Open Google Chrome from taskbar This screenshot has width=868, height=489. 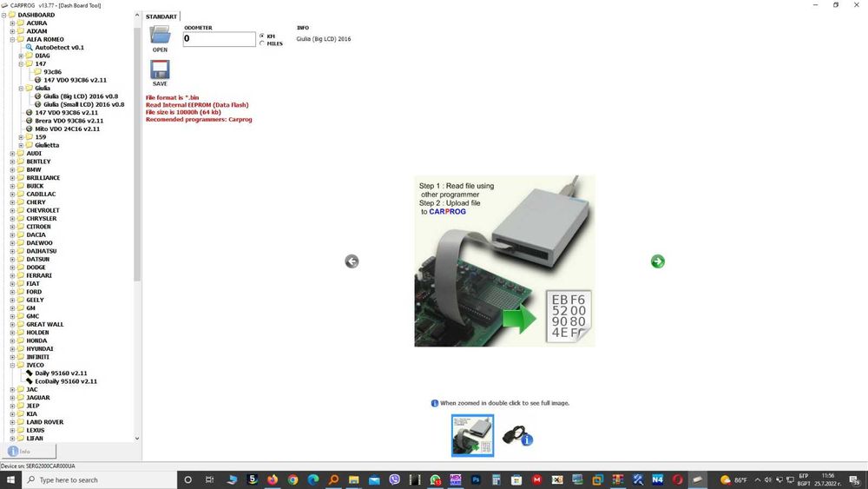pyautogui.click(x=293, y=479)
